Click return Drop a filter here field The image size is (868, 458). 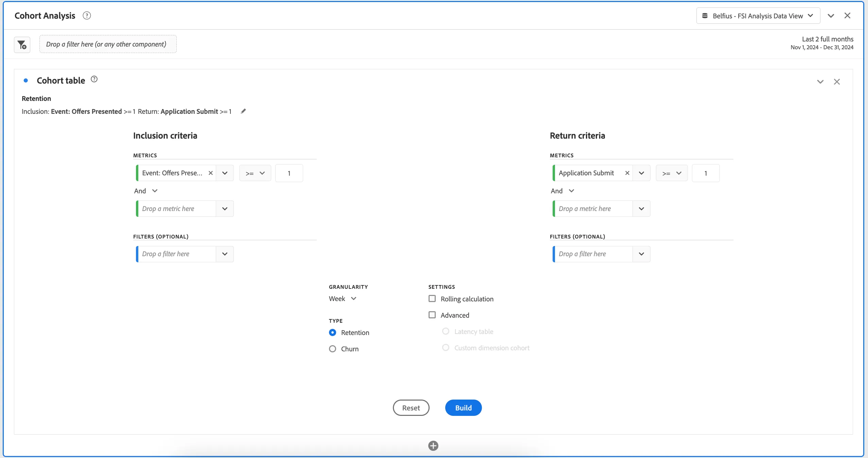(593, 254)
